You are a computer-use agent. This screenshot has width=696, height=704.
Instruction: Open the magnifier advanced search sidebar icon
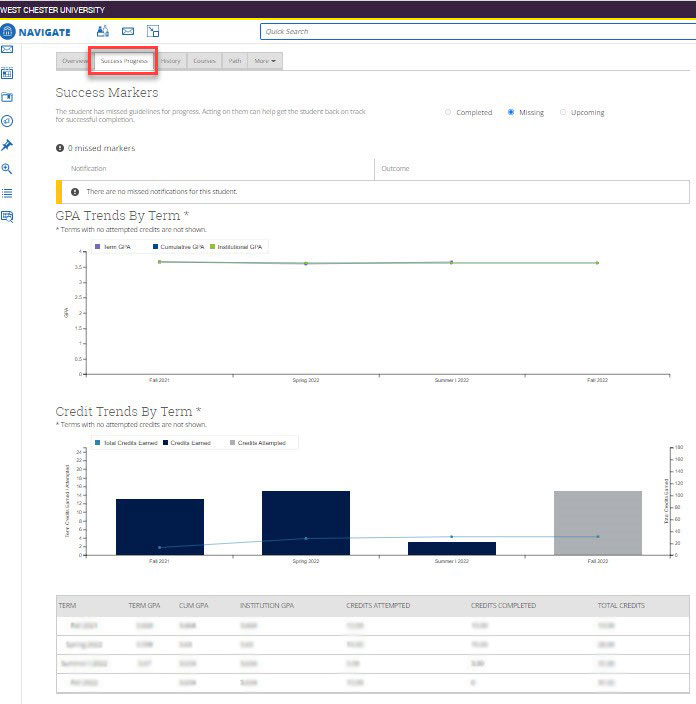(x=7, y=169)
